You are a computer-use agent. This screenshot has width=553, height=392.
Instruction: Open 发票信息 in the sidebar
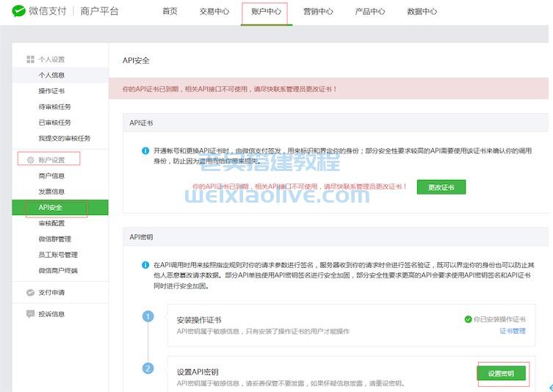click(51, 192)
